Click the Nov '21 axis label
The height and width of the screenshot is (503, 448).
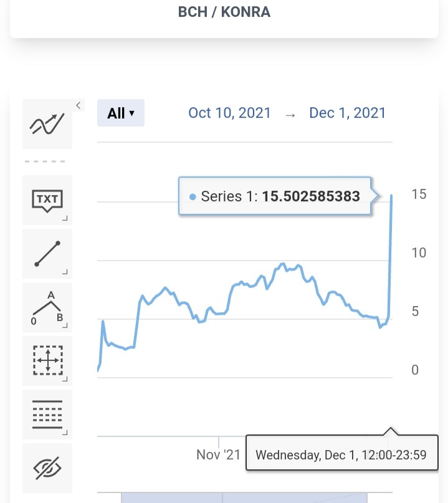click(218, 454)
